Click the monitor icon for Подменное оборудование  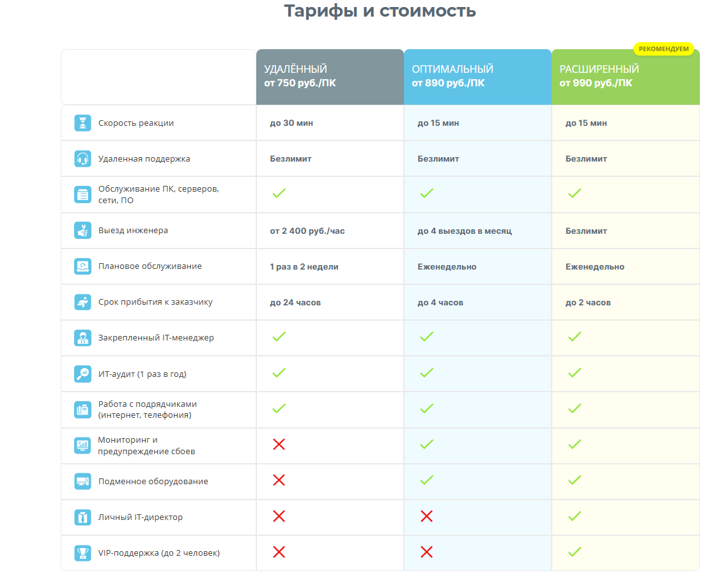(83, 481)
